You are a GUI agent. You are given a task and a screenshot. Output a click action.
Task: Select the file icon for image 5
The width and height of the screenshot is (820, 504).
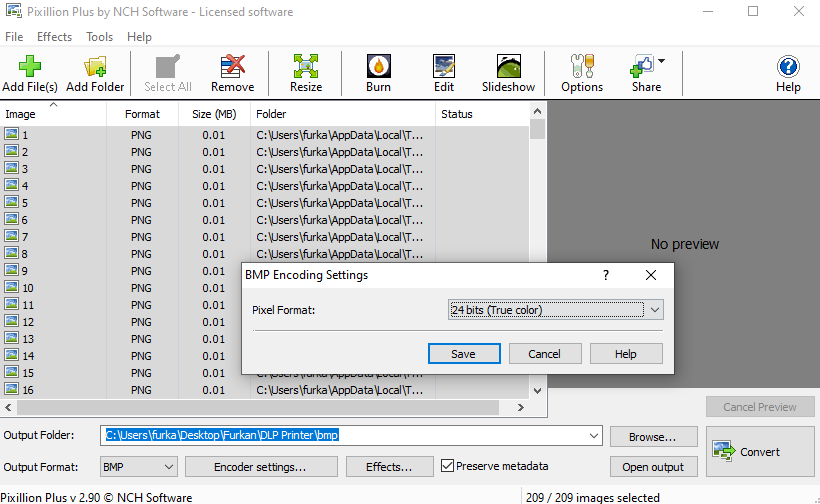tap(12, 202)
